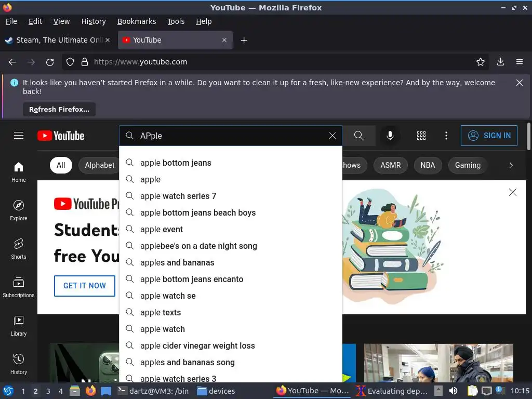This screenshot has width=532, height=399.
Task: Open the Tools menu
Action: point(176,21)
